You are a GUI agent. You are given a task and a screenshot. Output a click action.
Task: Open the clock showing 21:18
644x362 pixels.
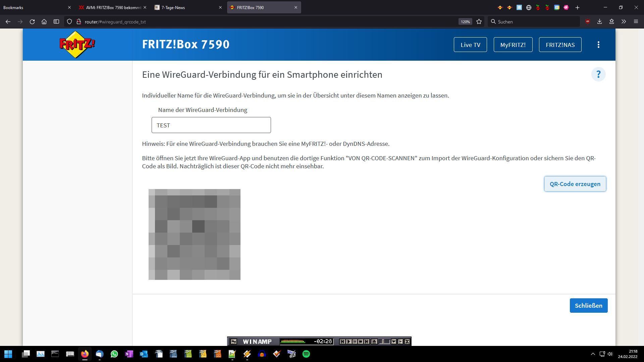628,354
